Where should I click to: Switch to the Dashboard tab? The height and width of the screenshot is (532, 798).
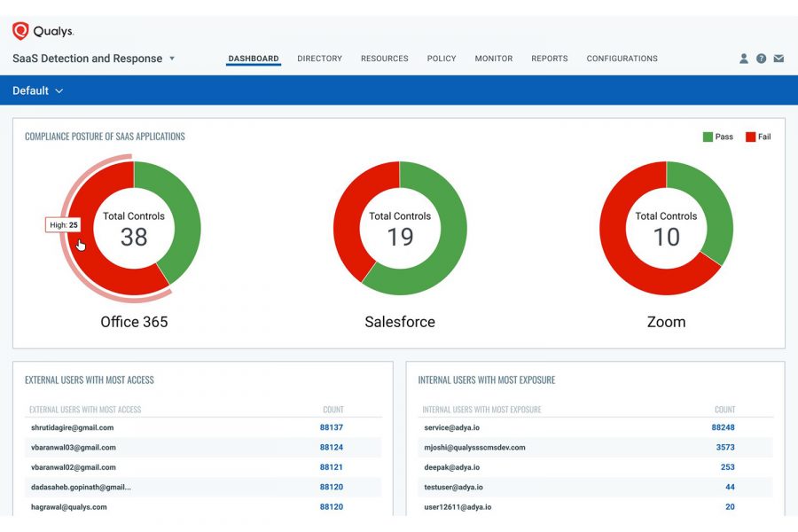[x=254, y=59]
